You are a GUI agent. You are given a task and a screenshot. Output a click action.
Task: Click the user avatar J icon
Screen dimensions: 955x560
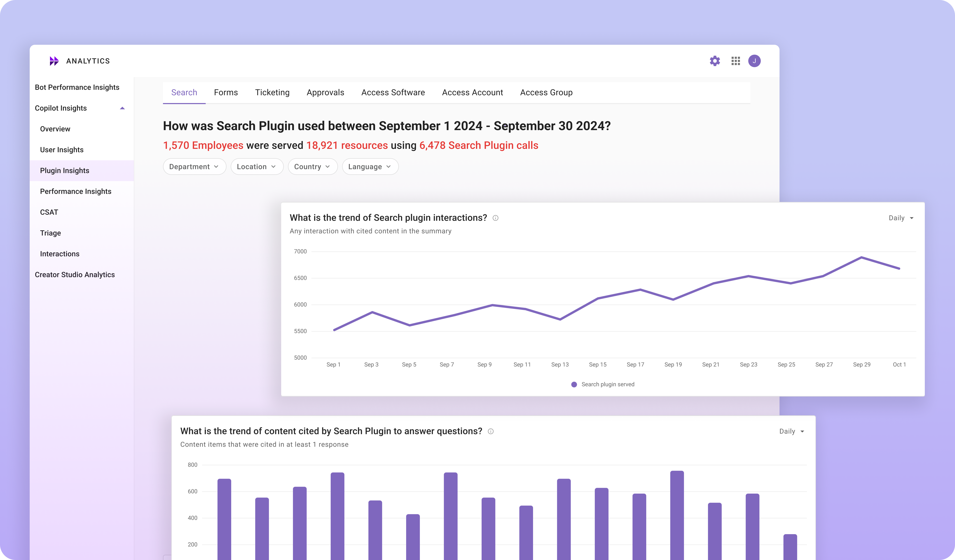[754, 61]
